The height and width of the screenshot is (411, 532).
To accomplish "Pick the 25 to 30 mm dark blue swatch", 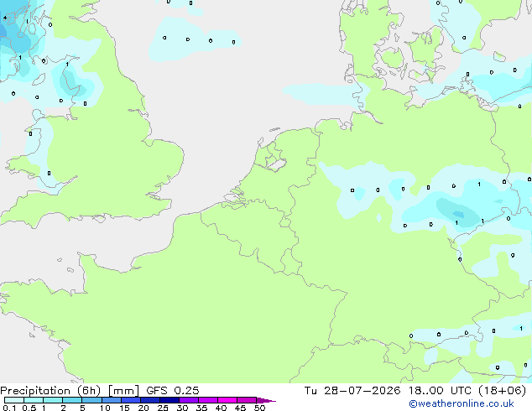I will click(169, 400).
